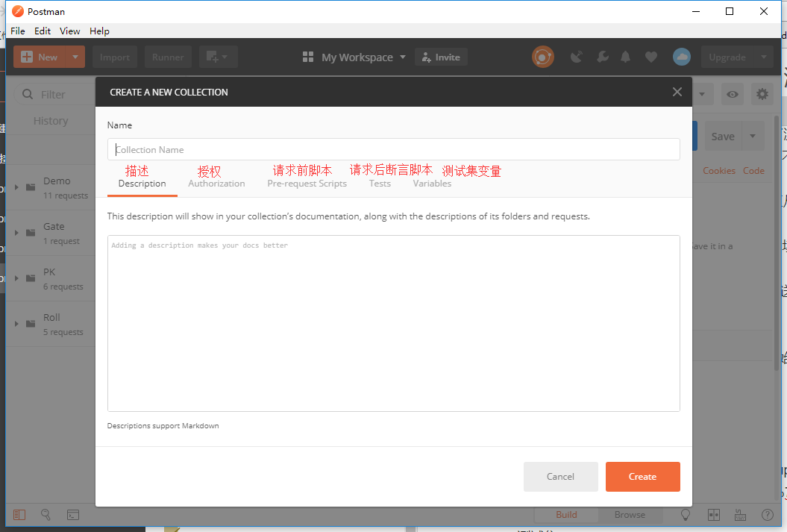Click the heart icon in header

651,57
